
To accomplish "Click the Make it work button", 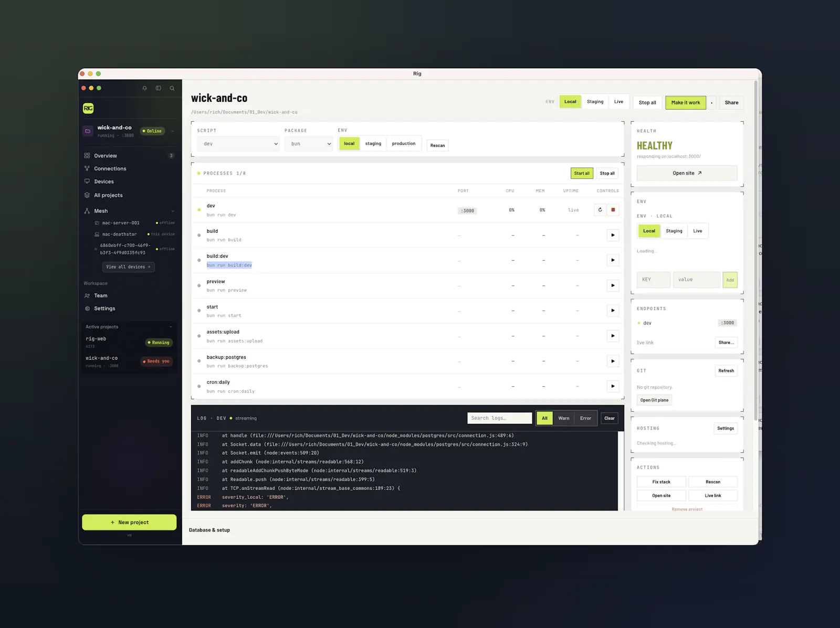I will [685, 103].
